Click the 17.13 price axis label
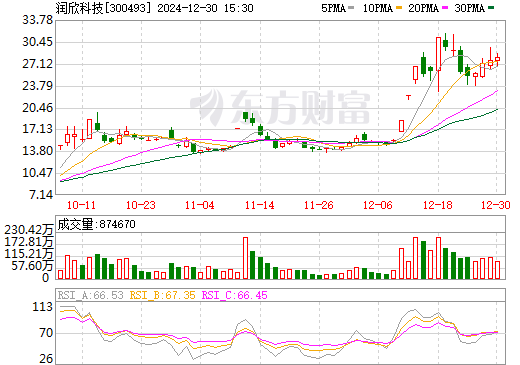Screen dimensions: 520x365 (38, 129)
